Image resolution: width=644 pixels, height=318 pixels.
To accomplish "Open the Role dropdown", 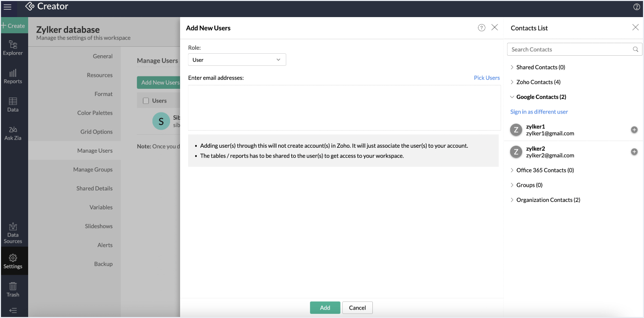I will coord(237,60).
